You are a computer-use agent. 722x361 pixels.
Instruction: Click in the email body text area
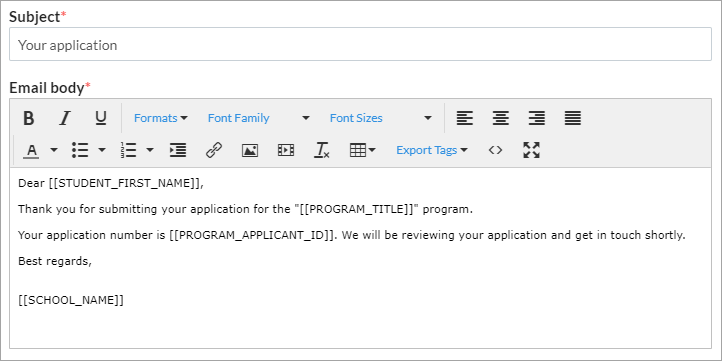pos(361,258)
